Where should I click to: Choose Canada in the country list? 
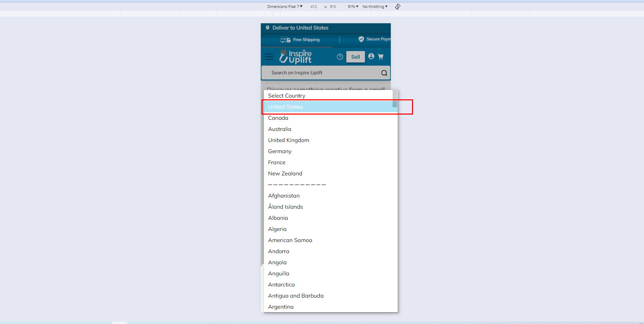tap(278, 118)
